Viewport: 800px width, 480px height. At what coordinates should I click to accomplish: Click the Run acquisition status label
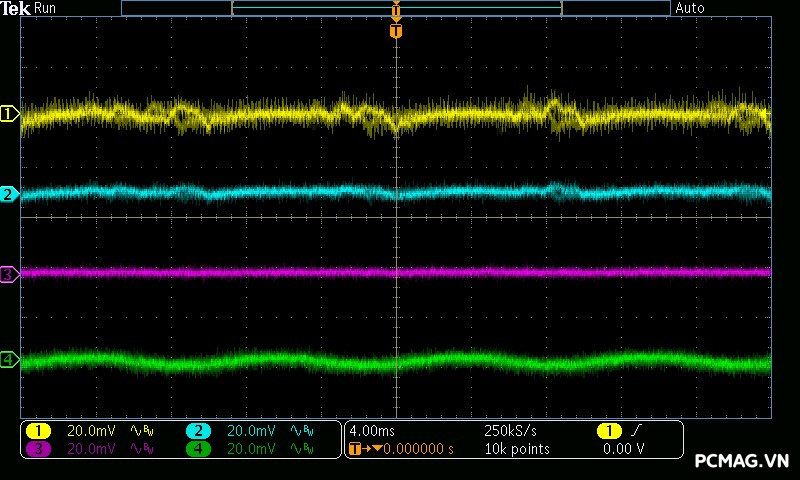[x=46, y=8]
